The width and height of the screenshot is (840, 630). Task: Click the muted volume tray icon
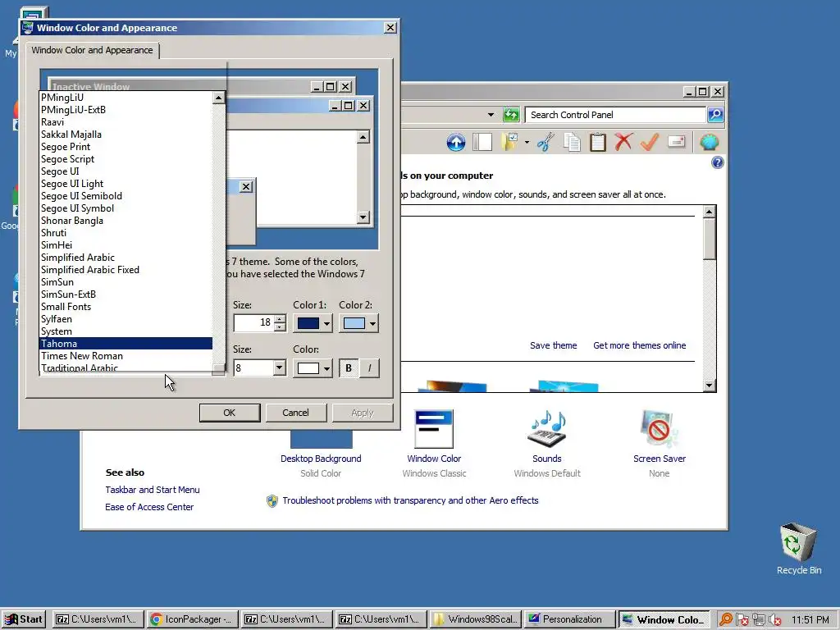coord(774,619)
